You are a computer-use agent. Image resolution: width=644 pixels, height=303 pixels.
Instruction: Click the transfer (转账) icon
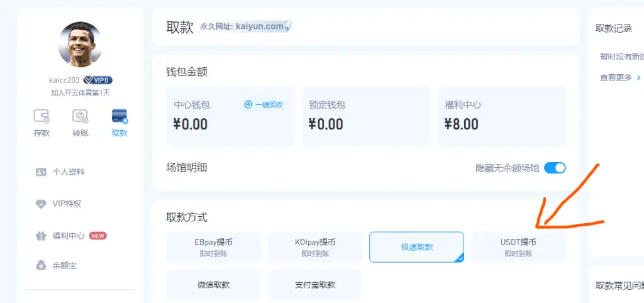click(80, 116)
